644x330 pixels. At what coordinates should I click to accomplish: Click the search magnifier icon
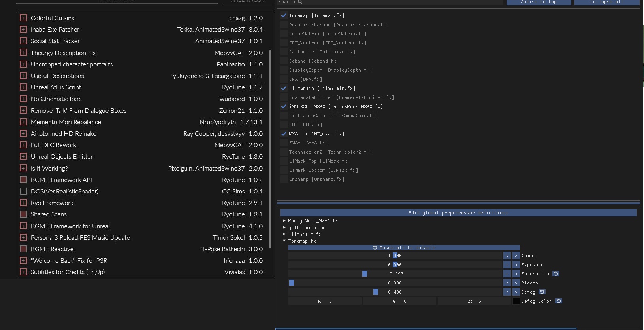300,2
